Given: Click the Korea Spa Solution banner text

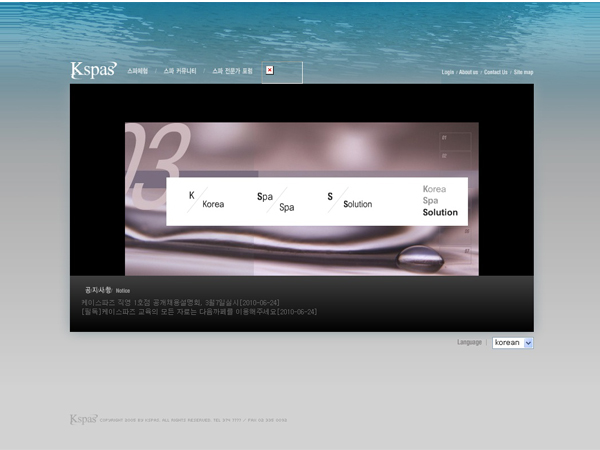Looking at the screenshot, I should click(x=440, y=200).
